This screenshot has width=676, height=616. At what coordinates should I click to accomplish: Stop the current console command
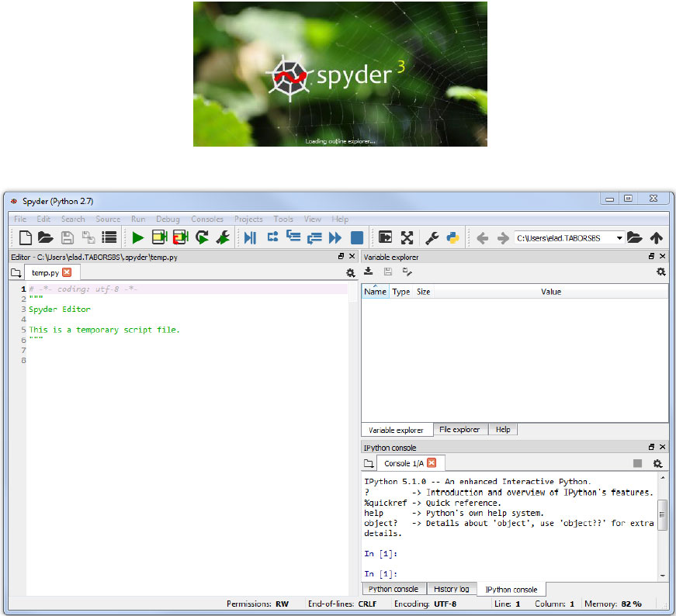click(638, 463)
